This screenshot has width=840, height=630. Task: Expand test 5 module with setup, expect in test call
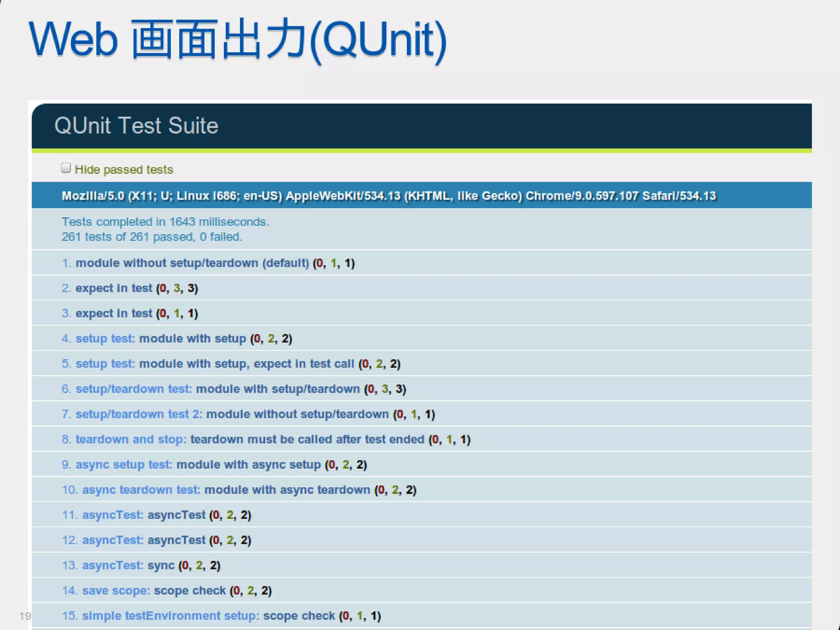click(422, 363)
